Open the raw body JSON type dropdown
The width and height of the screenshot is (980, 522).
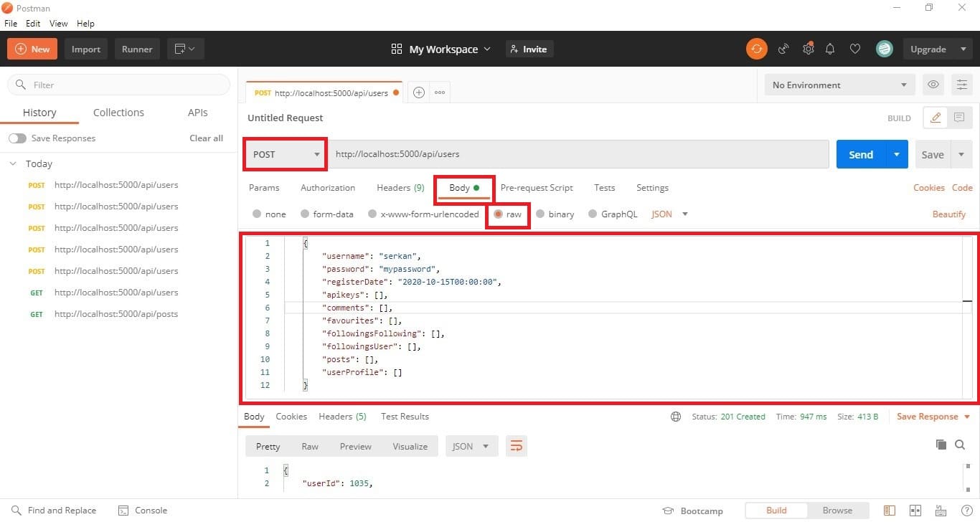coord(669,214)
